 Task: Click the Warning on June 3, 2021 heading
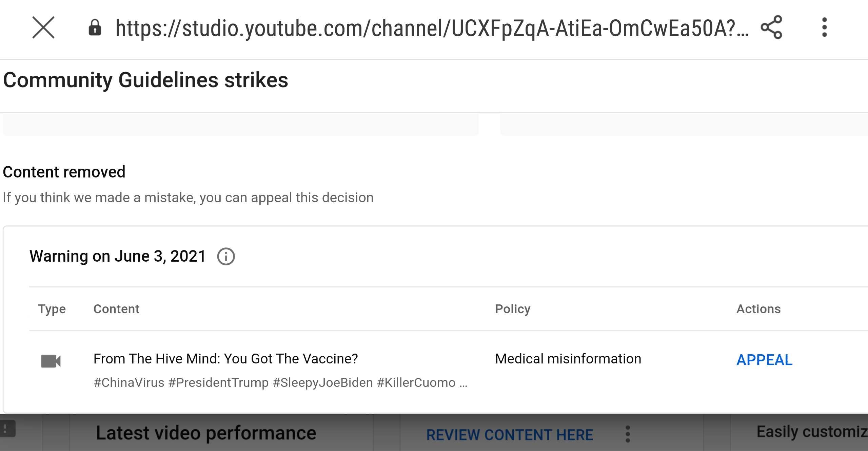pyautogui.click(x=118, y=256)
